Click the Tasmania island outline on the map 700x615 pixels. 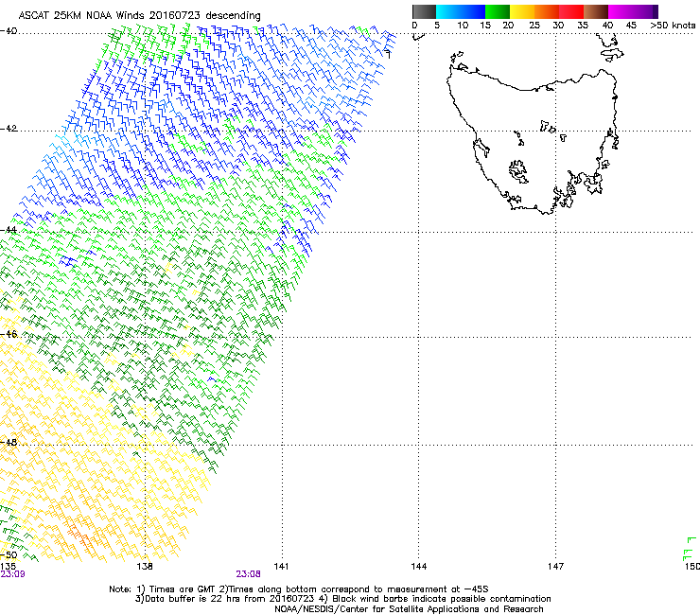click(x=533, y=141)
